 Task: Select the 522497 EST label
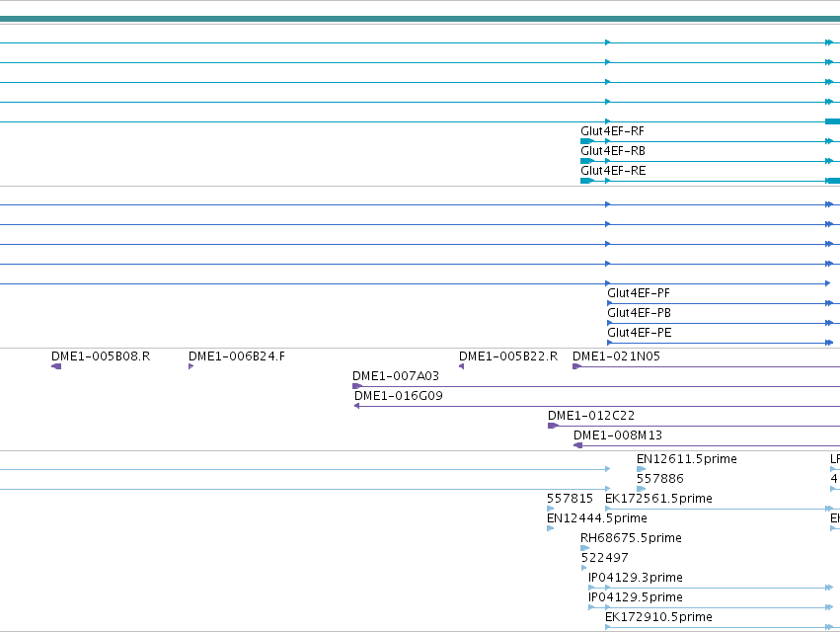(605, 558)
